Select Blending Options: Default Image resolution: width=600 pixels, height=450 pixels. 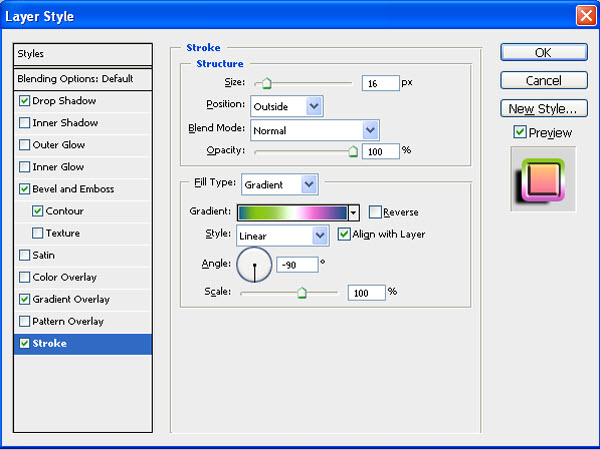pos(82,79)
